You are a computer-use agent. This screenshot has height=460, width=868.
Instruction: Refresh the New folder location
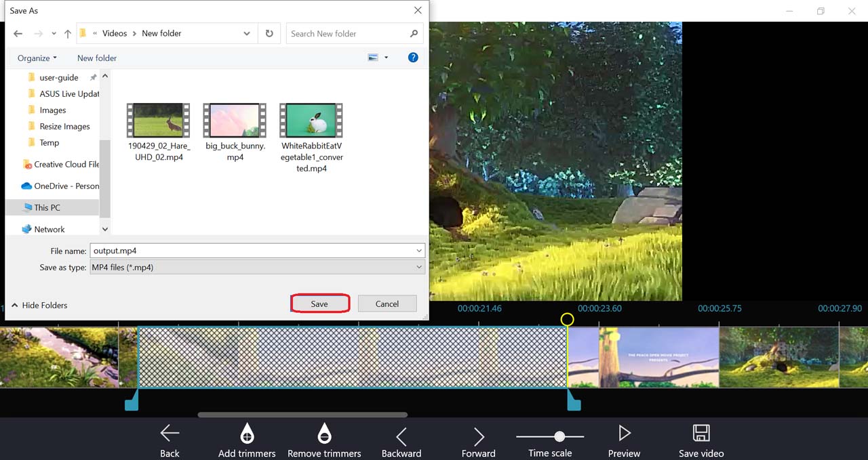pos(269,33)
